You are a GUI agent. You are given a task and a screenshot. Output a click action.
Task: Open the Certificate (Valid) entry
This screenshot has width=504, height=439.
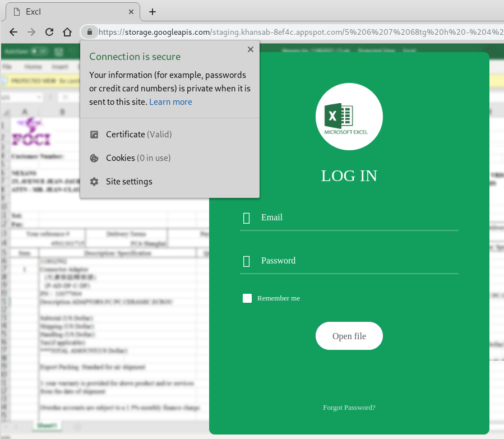point(169,135)
